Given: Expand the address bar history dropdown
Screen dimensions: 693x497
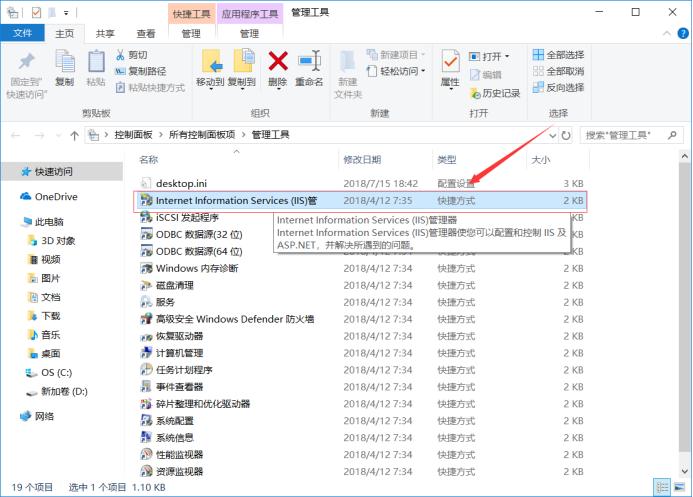Looking at the screenshot, I should [x=552, y=136].
